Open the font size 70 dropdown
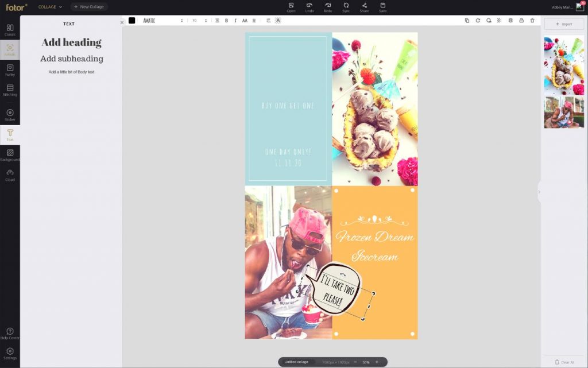The image size is (588, 368). pyautogui.click(x=199, y=21)
